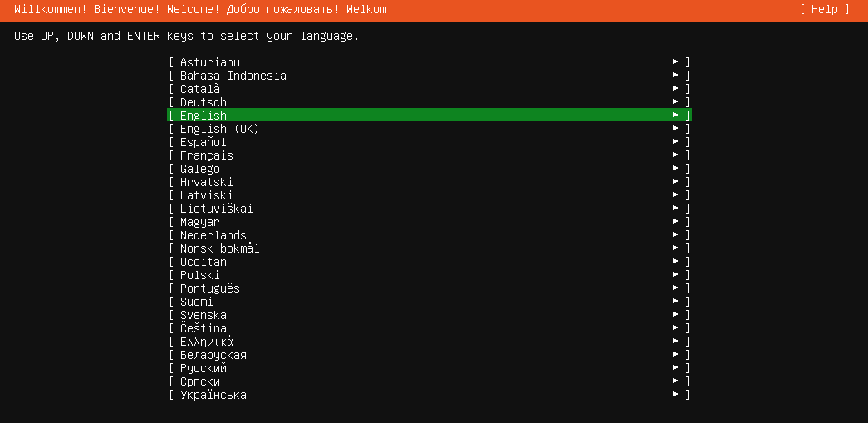This screenshot has width=868, height=423.
Task: Click the arrow next to Asturianu
Action: coord(676,62)
